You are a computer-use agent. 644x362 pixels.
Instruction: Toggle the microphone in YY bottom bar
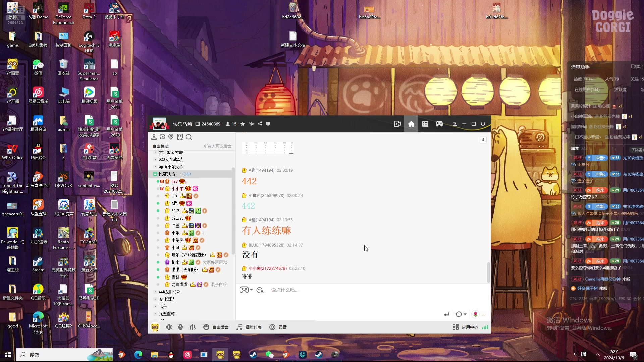pos(180,327)
